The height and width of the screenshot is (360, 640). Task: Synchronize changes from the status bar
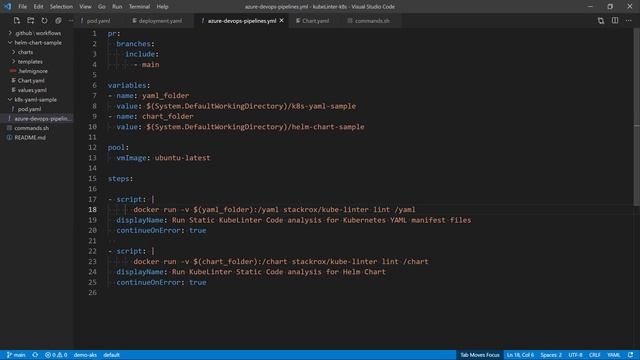(x=35, y=355)
